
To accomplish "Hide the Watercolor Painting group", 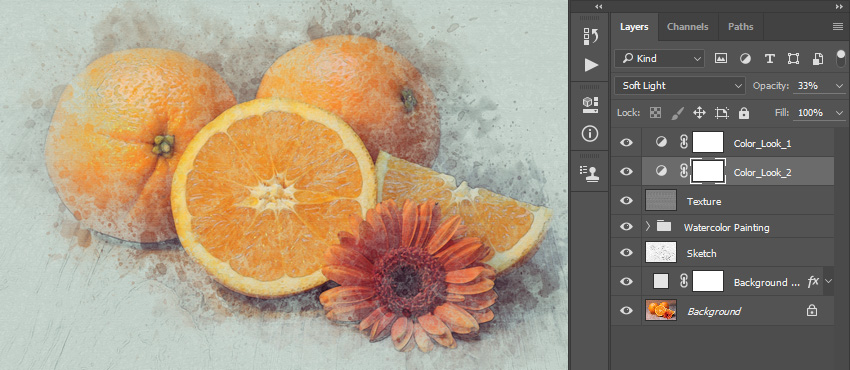I will tap(626, 226).
